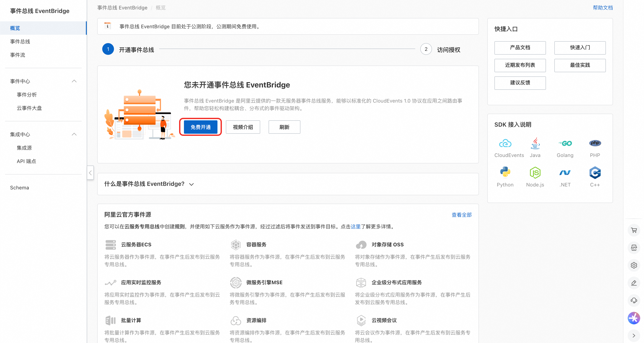The height and width of the screenshot is (343, 644).
Task: Click the API document icon in the right toolbar
Action: point(634,248)
